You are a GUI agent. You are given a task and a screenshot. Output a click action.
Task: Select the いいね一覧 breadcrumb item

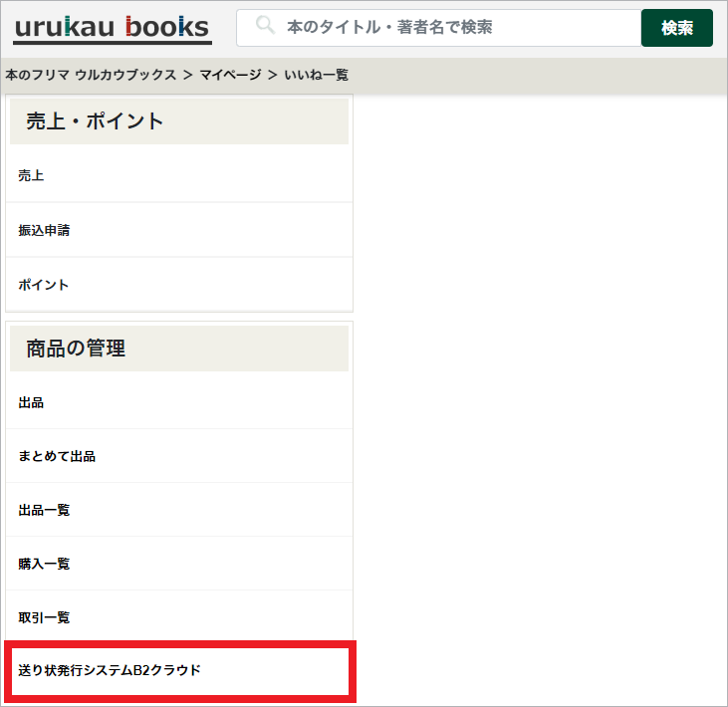click(316, 75)
